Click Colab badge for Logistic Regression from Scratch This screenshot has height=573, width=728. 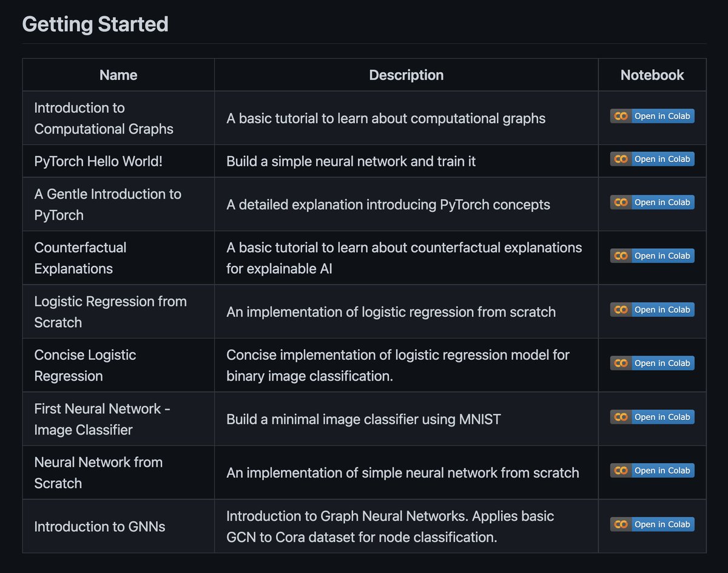pyautogui.click(x=652, y=310)
